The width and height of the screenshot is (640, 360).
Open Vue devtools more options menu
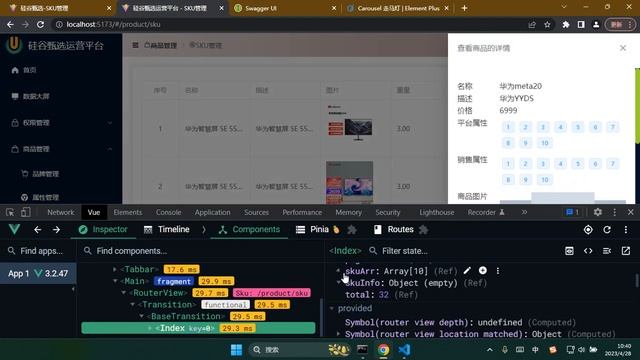pyautogui.click(x=626, y=230)
